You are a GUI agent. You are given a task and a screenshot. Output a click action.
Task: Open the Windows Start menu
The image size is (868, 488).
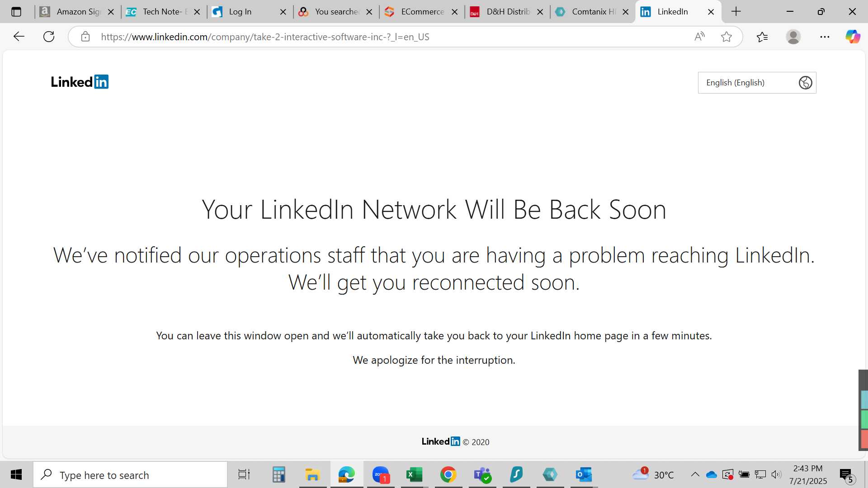[x=16, y=475]
